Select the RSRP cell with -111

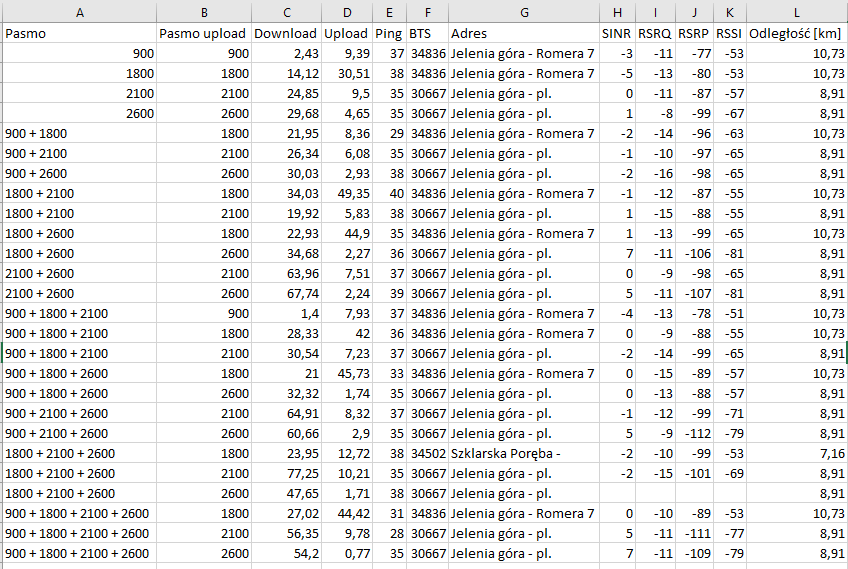click(x=694, y=534)
